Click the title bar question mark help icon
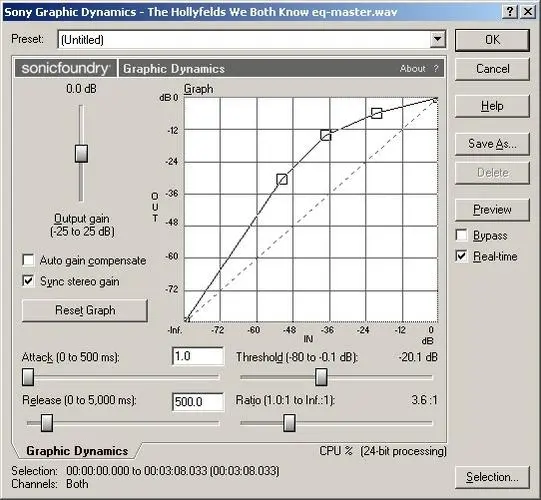541x500 pixels. click(x=510, y=12)
